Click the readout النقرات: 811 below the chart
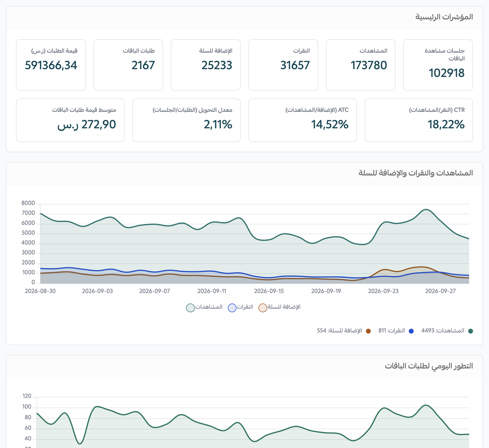The image size is (489, 448). (x=396, y=331)
